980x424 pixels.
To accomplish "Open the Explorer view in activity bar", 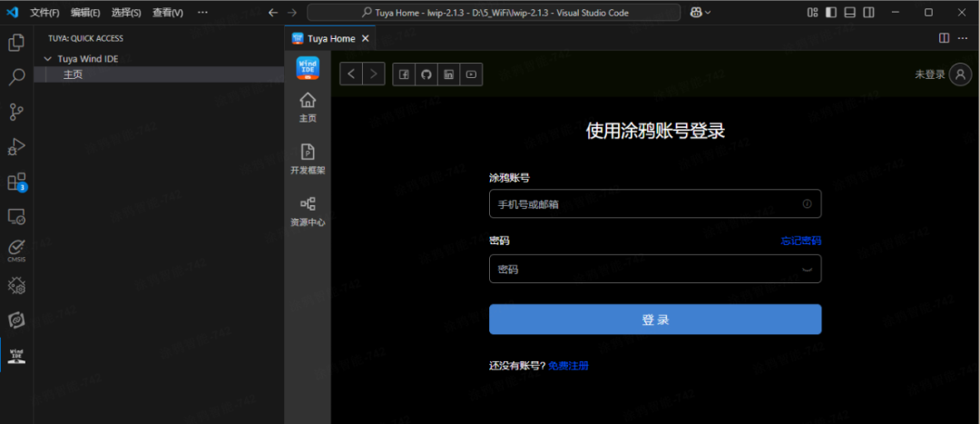I will point(16,43).
